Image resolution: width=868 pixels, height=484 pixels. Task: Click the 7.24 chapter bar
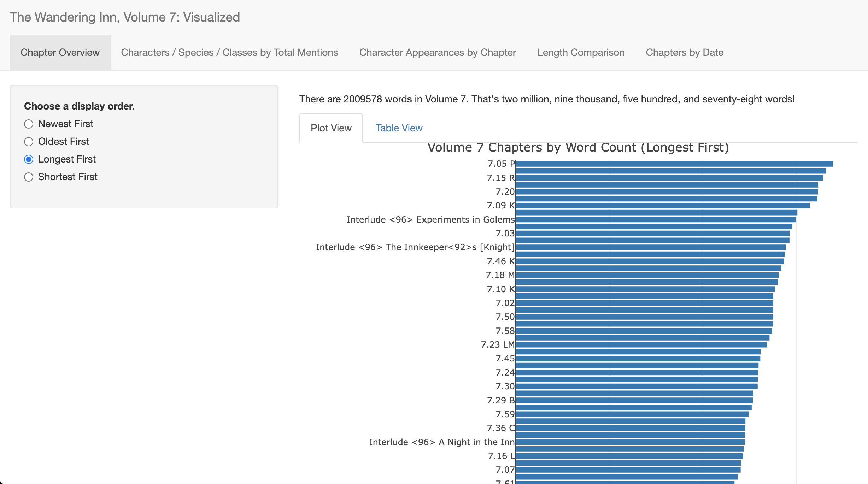coord(637,373)
